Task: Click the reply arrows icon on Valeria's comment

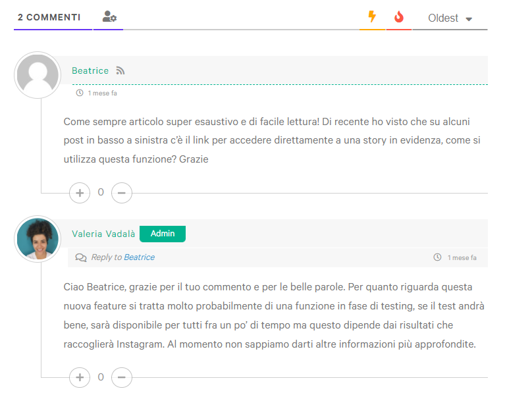Action: [80, 257]
